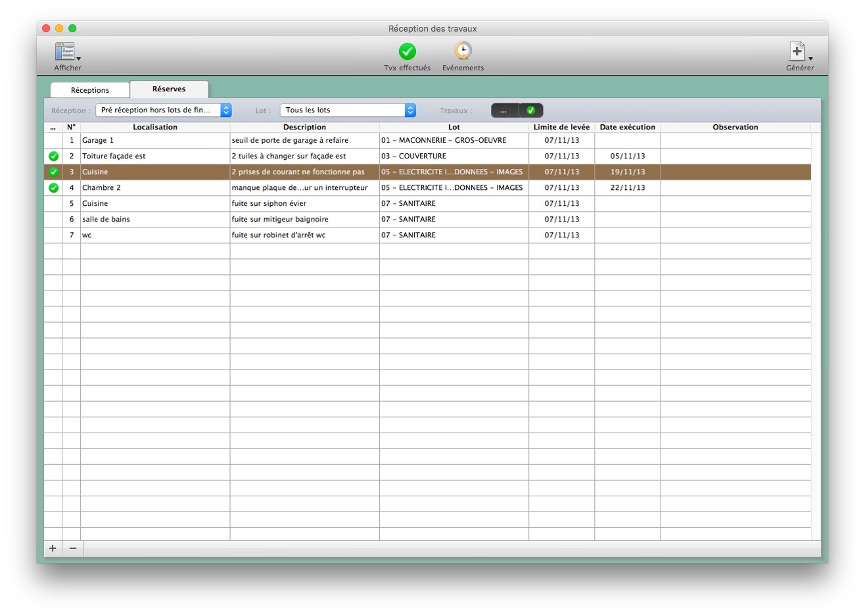Sort by the Limite de levée column header
The image size is (865, 616).
(x=561, y=128)
